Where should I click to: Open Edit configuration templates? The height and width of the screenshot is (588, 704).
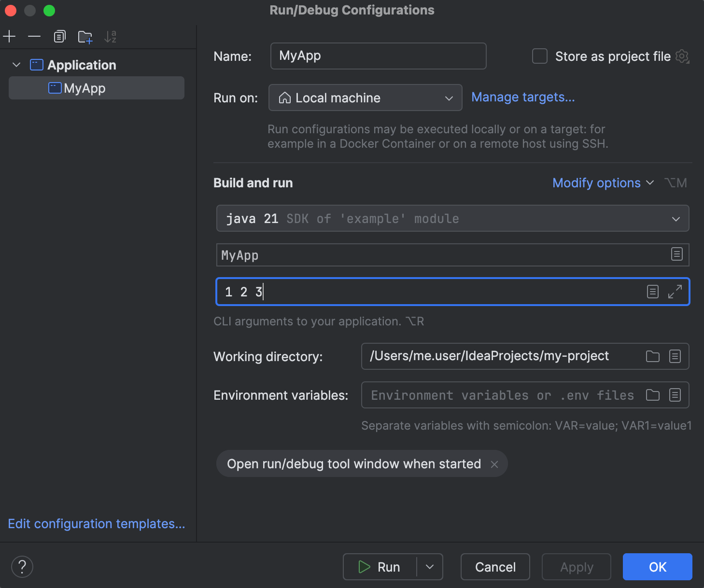pyautogui.click(x=96, y=524)
